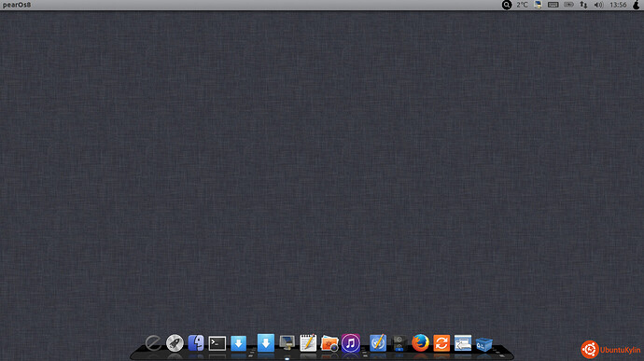This screenshot has height=361, width=644.
Task: Open the network arrows indicator
Action: click(x=583, y=5)
